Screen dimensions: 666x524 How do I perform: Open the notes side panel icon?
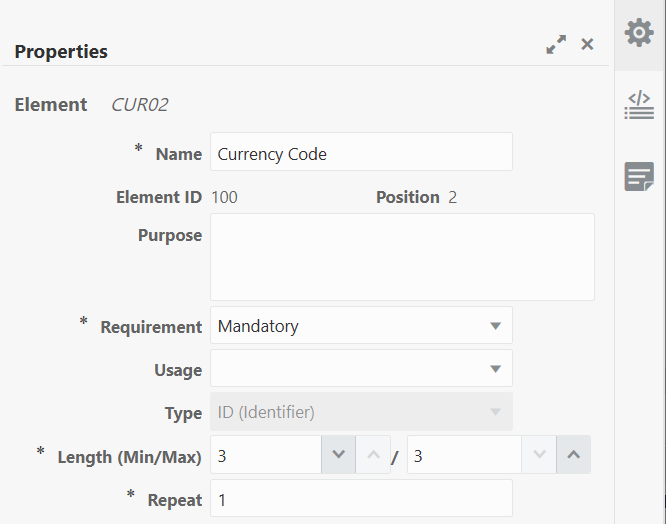tap(639, 176)
